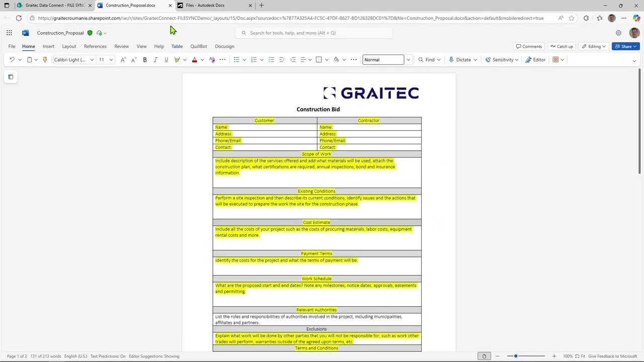The image size is (644, 362).
Task: Open more font options ellipsis
Action: click(x=222, y=60)
